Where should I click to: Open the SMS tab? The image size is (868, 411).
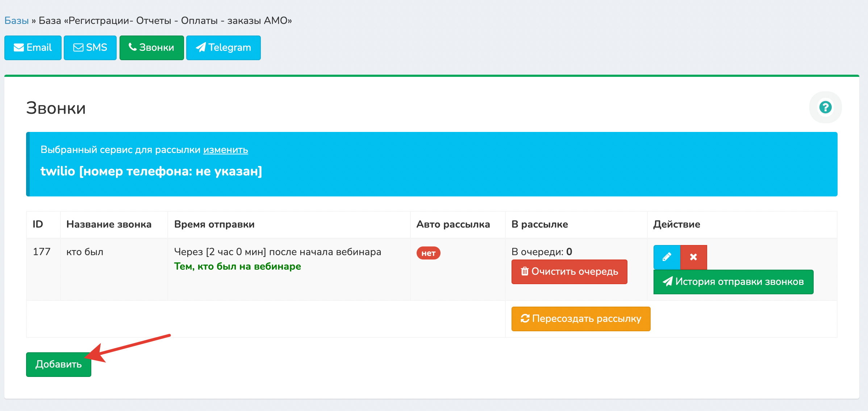click(x=90, y=47)
